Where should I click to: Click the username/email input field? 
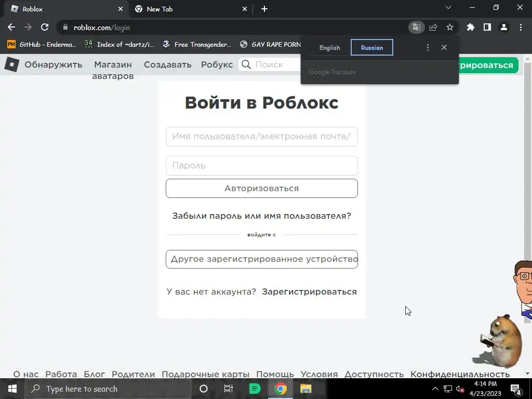point(262,137)
